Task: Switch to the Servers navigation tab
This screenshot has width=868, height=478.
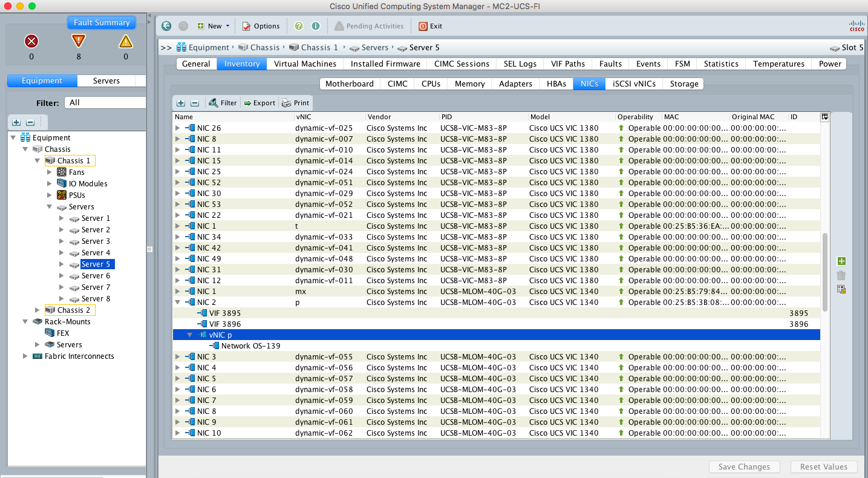Action: (x=106, y=80)
